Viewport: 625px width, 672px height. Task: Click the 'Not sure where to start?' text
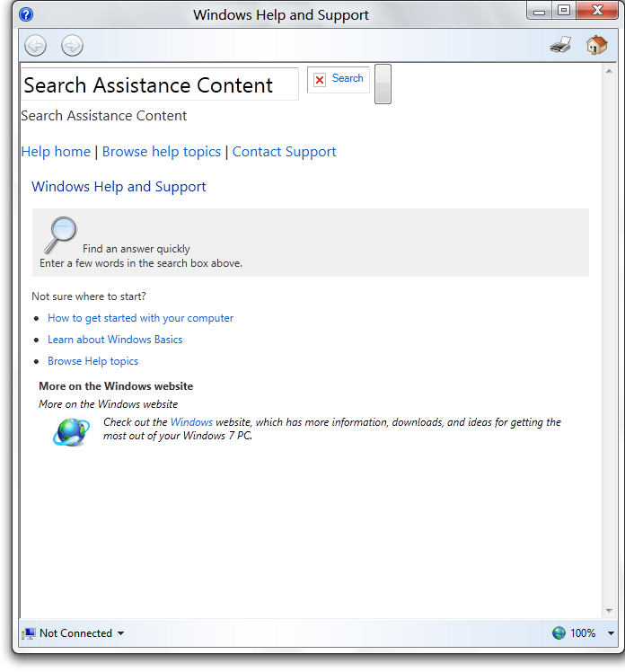(89, 296)
